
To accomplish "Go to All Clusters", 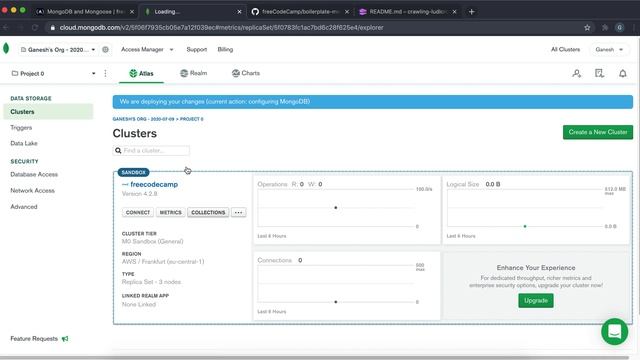I will (x=565, y=49).
